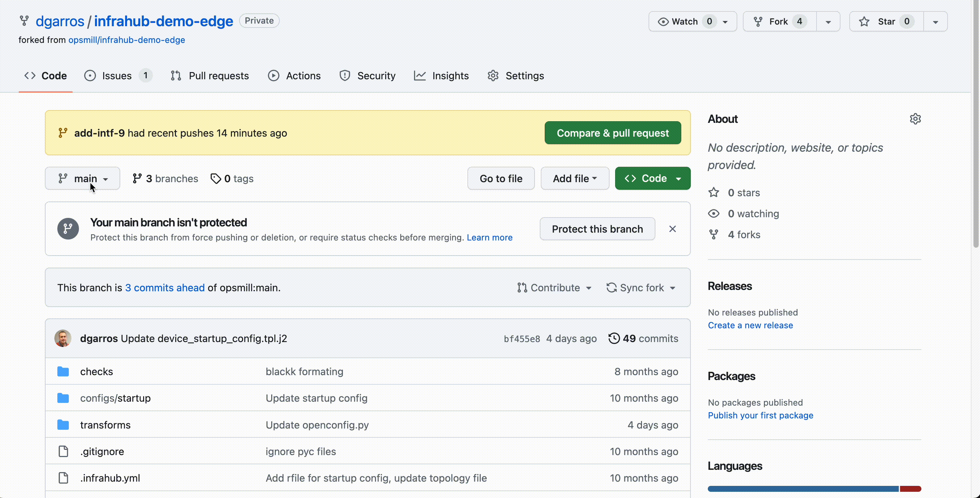
Task: Click Compare & pull request button
Action: [x=612, y=133]
